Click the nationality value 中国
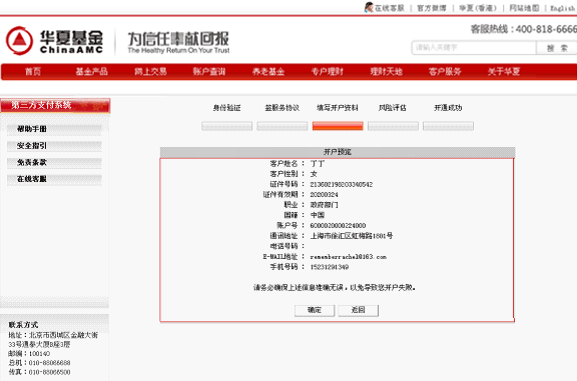Viewport: 577px width, 381px height. (x=317, y=215)
